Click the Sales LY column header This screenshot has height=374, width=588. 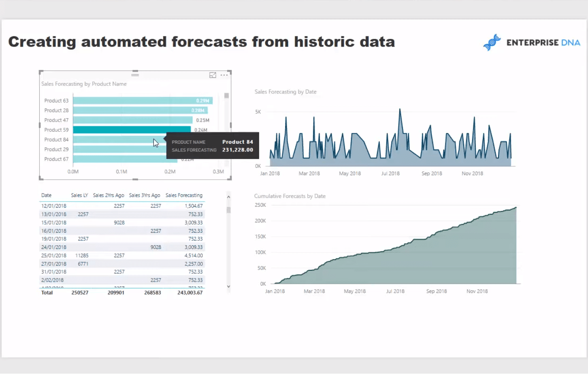pos(79,195)
